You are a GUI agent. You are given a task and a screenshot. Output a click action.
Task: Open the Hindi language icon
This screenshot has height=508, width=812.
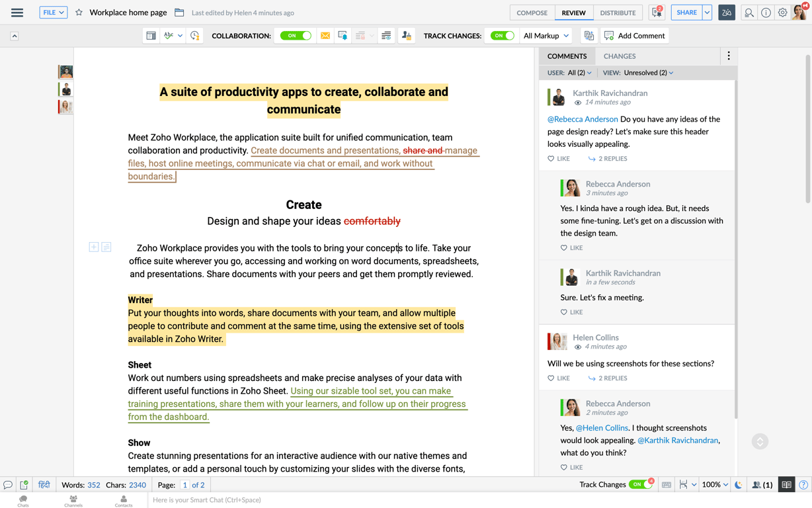pyautogui.click(x=44, y=485)
